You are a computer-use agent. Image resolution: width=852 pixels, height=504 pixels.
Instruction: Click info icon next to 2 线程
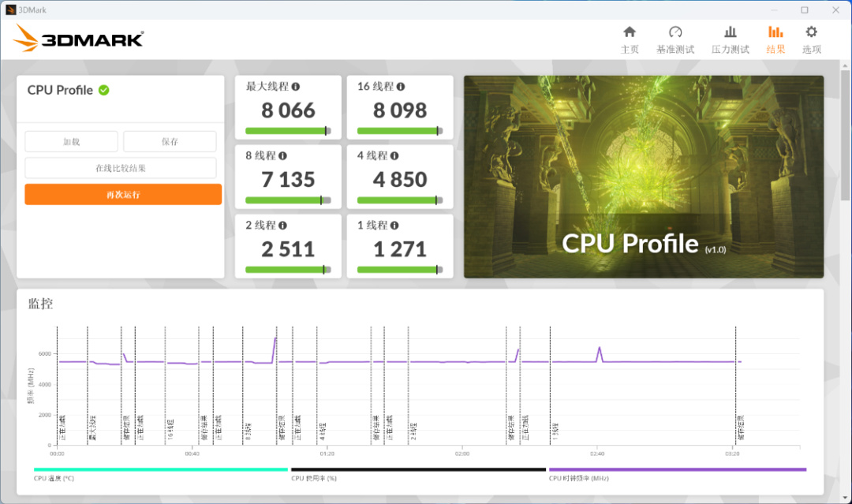click(x=282, y=226)
